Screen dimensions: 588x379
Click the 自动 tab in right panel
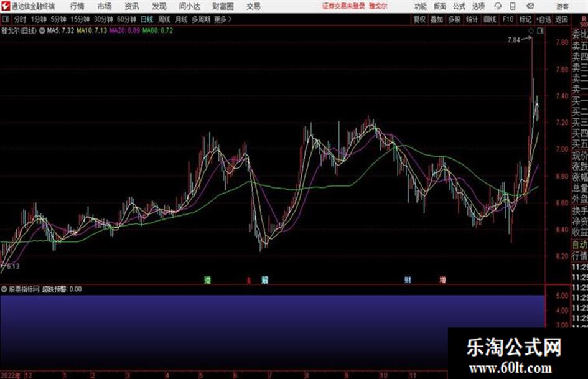(x=580, y=245)
